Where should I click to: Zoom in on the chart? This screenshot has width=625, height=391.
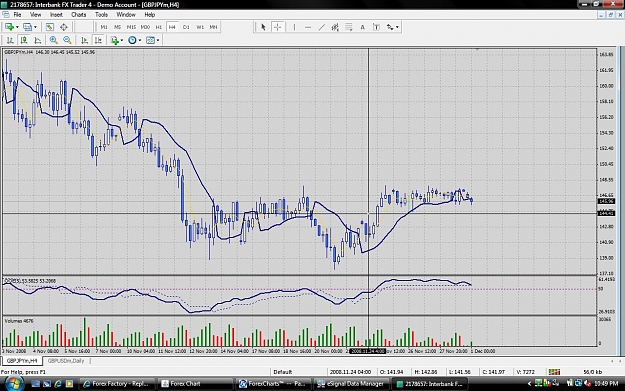tap(53, 40)
